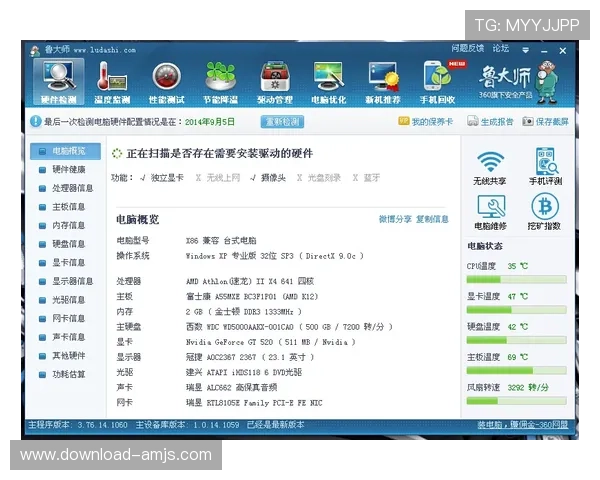Click the blue info icon beside 最后一次检测
Viewport: 600px width, 480px height.
point(36,122)
